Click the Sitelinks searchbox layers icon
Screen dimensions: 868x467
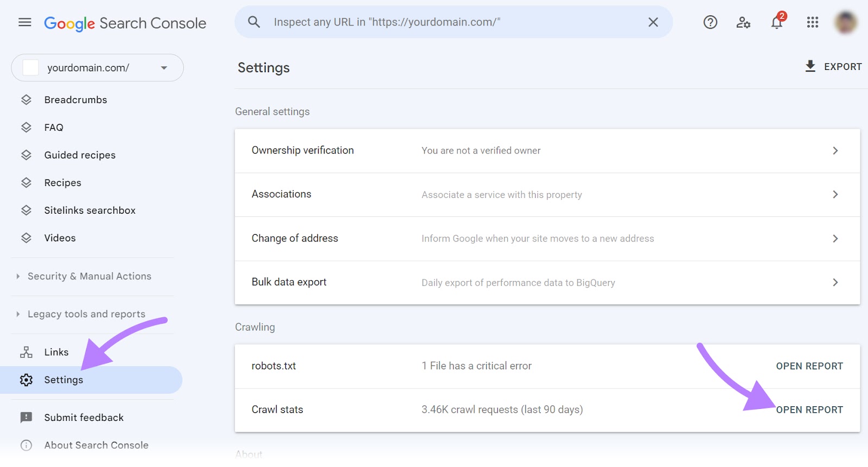(26, 210)
